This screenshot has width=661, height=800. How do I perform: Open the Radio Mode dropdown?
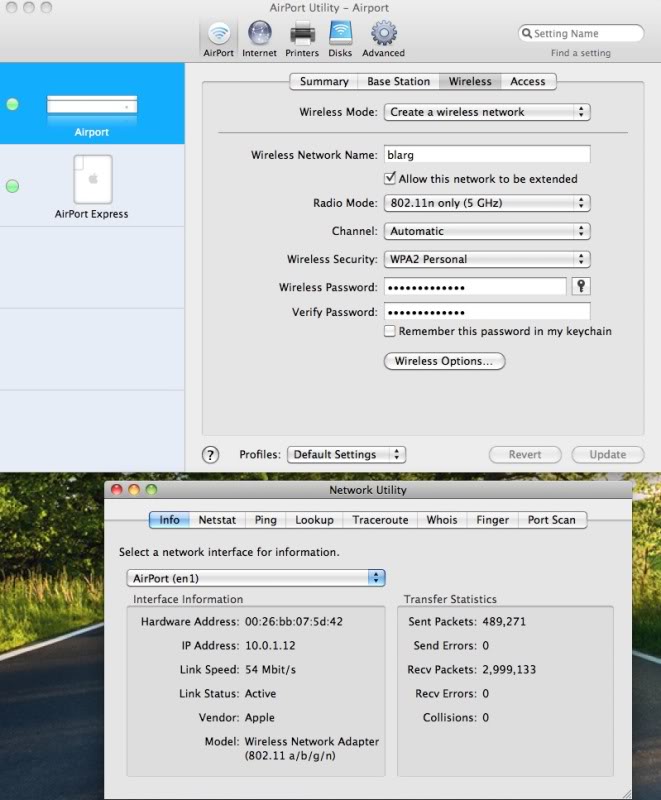pyautogui.click(x=487, y=203)
